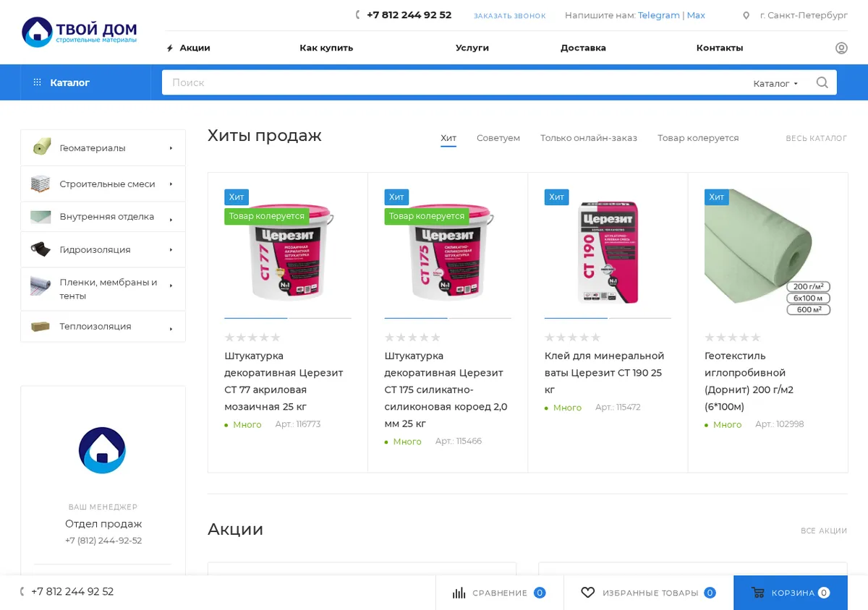The width and height of the screenshot is (868, 610).
Task: Open the user account icon
Action: 841,48
